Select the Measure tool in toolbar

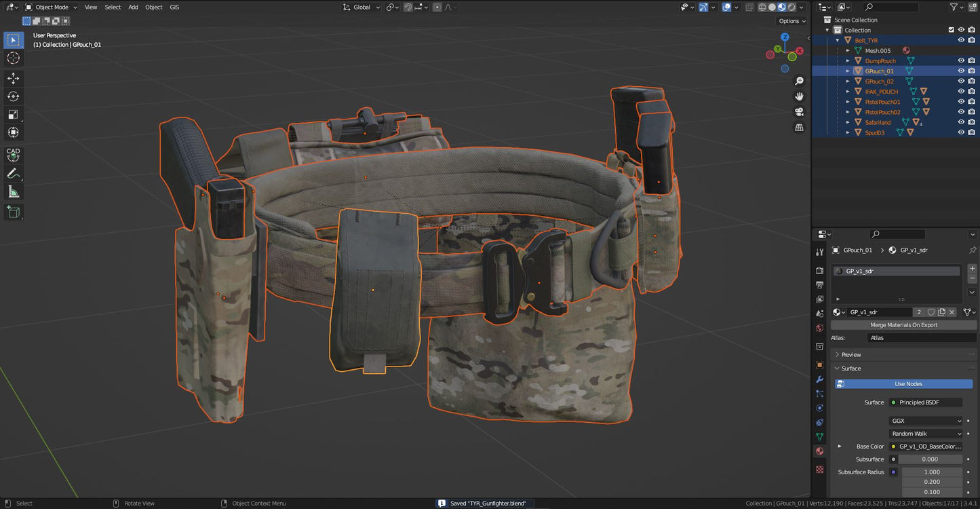tap(13, 191)
